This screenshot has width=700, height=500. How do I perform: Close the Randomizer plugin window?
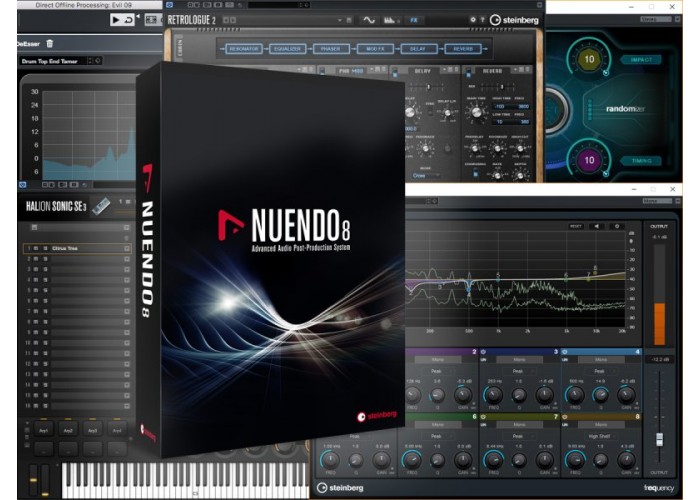click(x=672, y=7)
